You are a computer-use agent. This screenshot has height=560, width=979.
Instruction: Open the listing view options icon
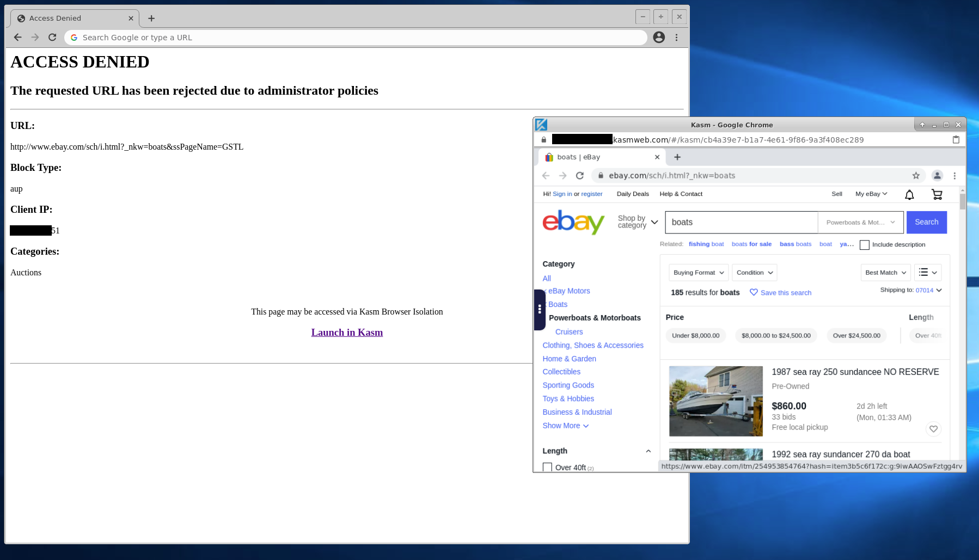927,272
